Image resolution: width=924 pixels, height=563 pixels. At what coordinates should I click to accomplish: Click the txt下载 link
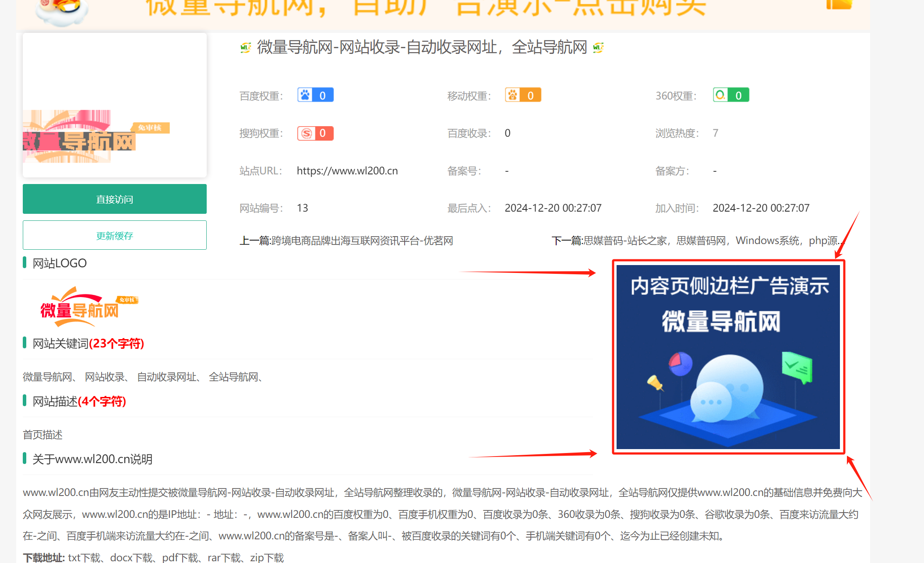84,557
